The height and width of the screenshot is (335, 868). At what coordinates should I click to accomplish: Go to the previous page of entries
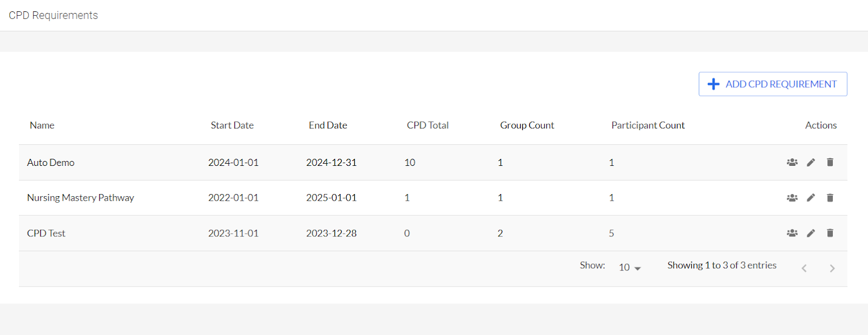(x=805, y=268)
